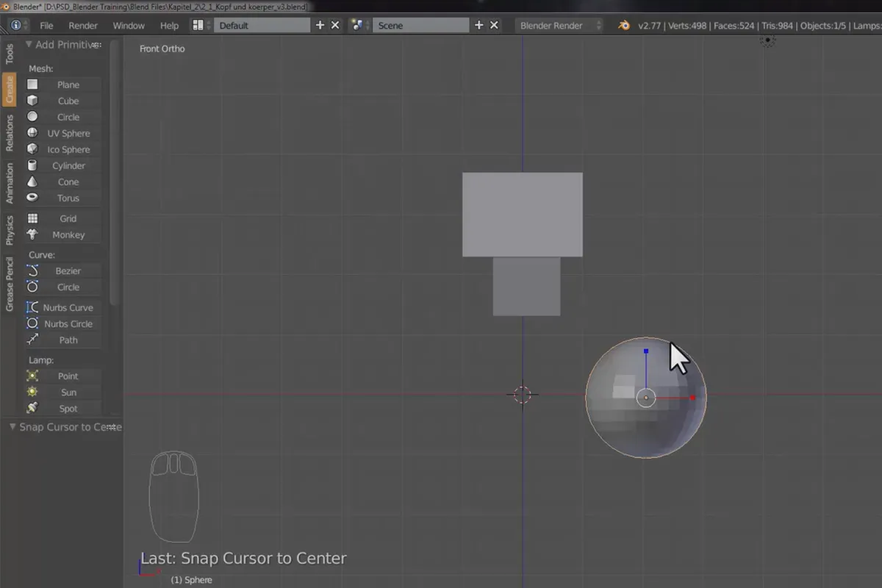The height and width of the screenshot is (588, 882).
Task: Click the Point lamp icon
Action: click(x=32, y=376)
